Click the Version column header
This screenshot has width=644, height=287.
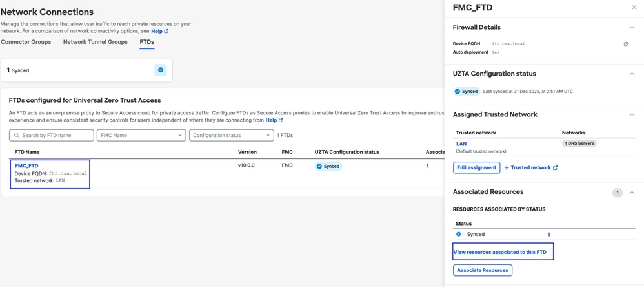(x=247, y=152)
